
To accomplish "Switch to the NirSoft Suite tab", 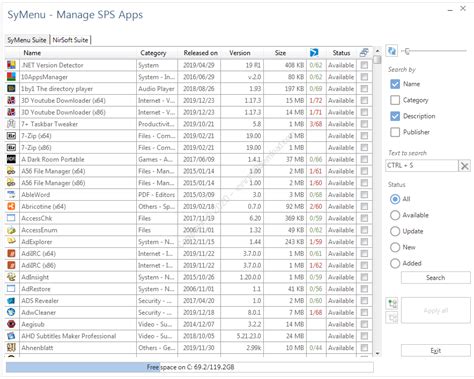I will pos(70,40).
